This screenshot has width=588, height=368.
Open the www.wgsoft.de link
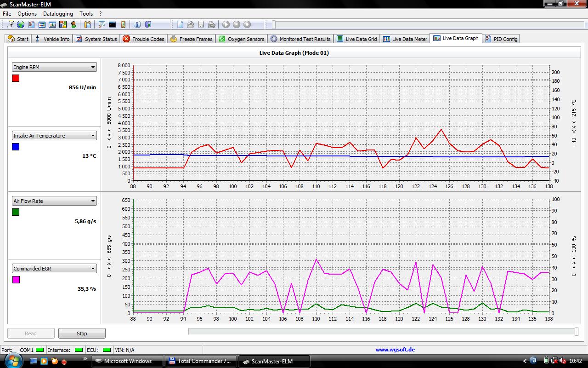point(395,350)
